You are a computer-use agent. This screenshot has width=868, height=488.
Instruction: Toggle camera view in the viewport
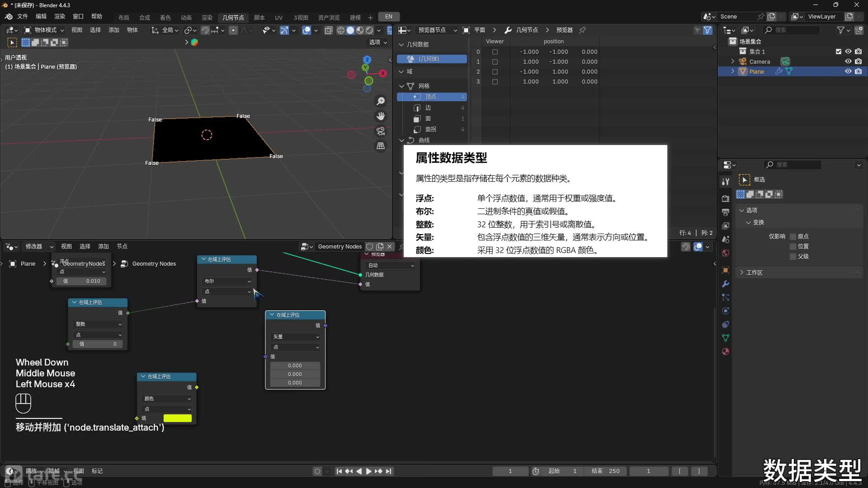[381, 131]
